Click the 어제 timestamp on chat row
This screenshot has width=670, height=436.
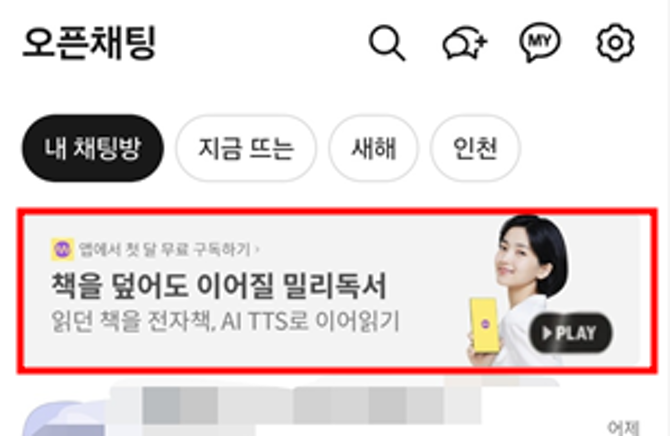(623, 428)
